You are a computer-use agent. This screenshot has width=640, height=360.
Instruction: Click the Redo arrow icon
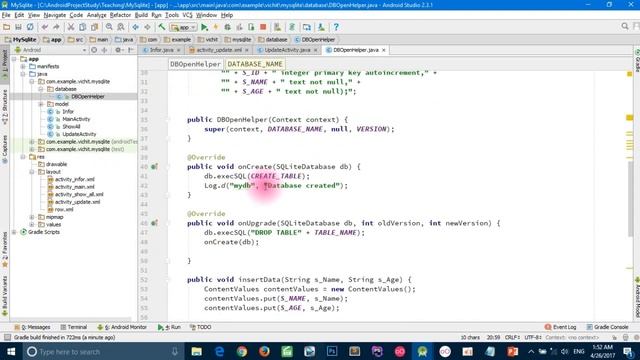pos(56,27)
